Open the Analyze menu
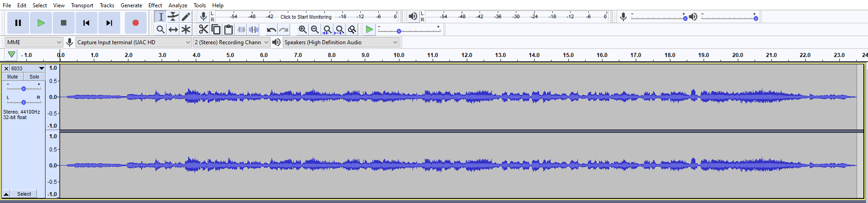 click(x=178, y=5)
